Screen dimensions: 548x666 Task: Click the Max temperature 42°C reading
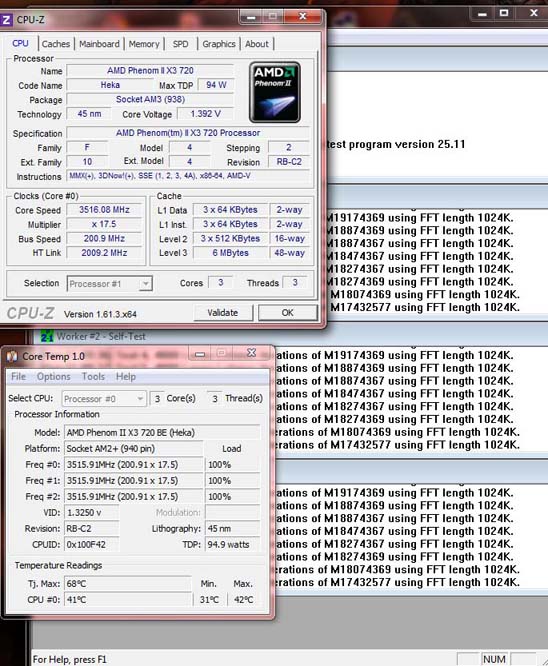point(243,600)
